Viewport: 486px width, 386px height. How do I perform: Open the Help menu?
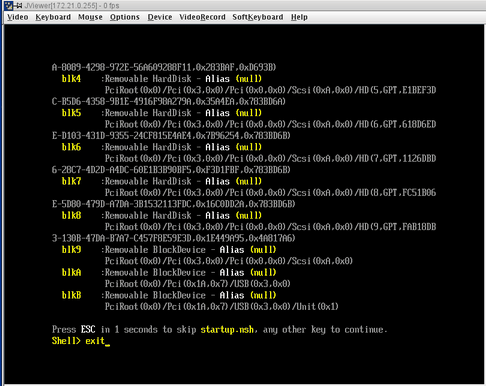point(299,17)
